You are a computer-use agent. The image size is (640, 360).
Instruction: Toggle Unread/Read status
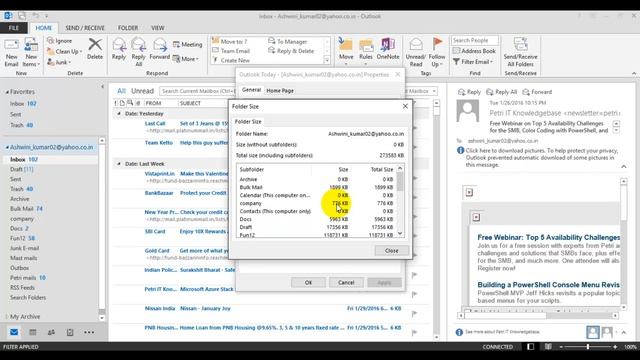[416, 52]
